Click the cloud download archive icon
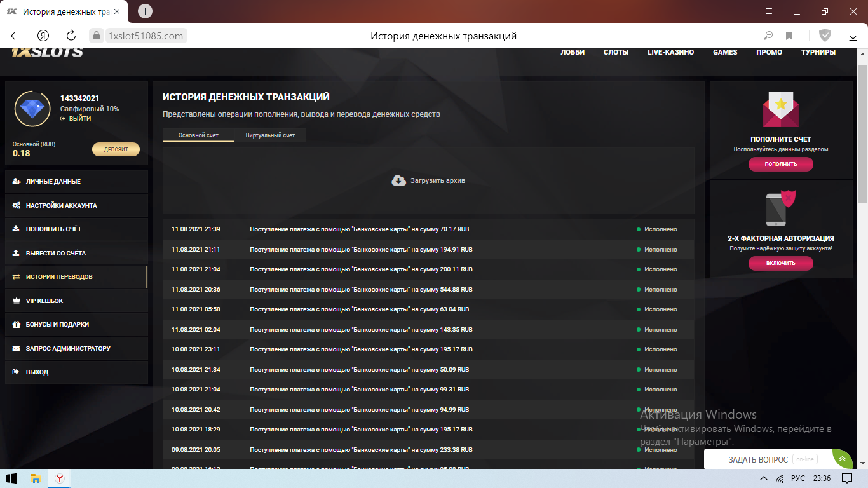The height and width of the screenshot is (488, 868). click(x=398, y=180)
